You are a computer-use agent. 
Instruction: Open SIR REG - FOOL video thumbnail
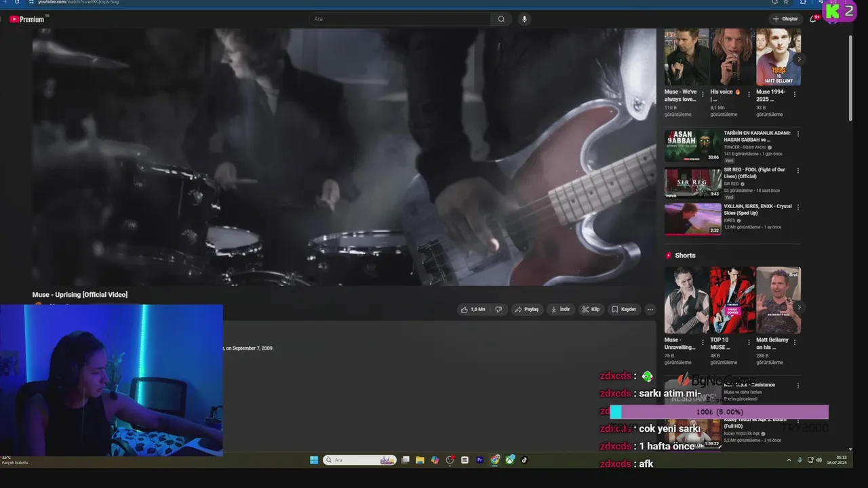click(x=692, y=182)
